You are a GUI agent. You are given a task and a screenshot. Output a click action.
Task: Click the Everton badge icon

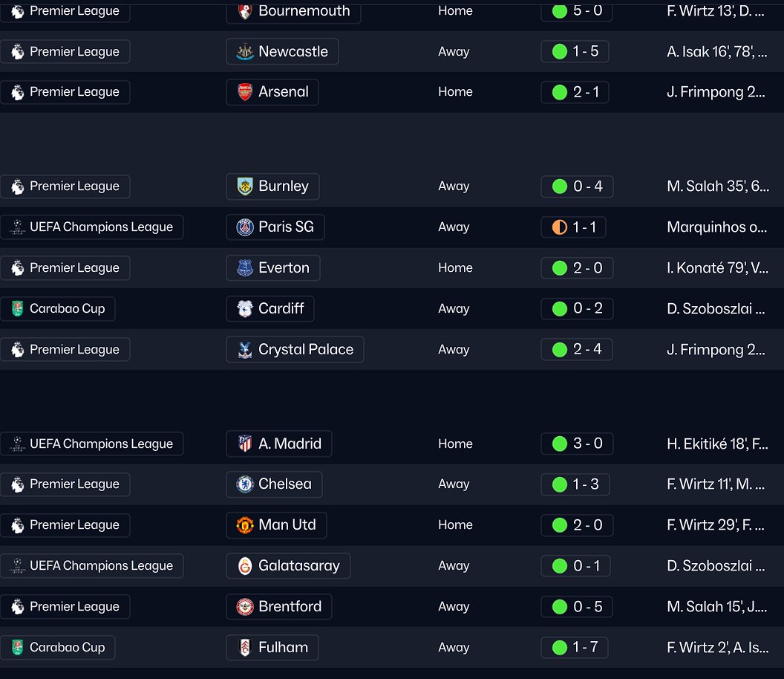[244, 268]
